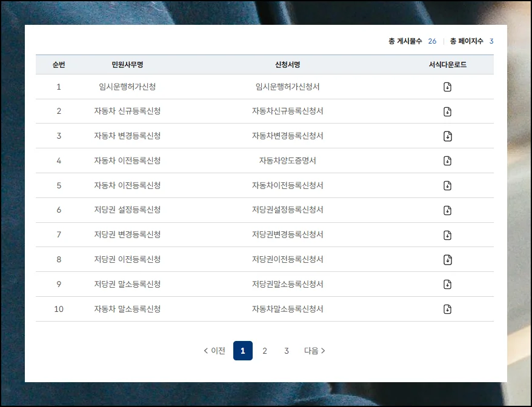The width and height of the screenshot is (532, 407).
Task: Click the 자동차양도증명서 form name
Action: pyautogui.click(x=287, y=160)
